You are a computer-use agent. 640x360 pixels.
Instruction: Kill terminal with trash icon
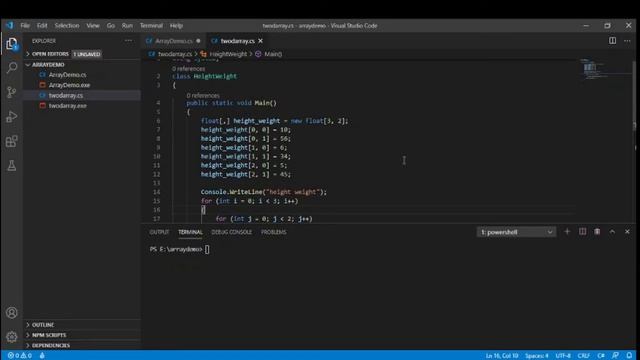597,231
